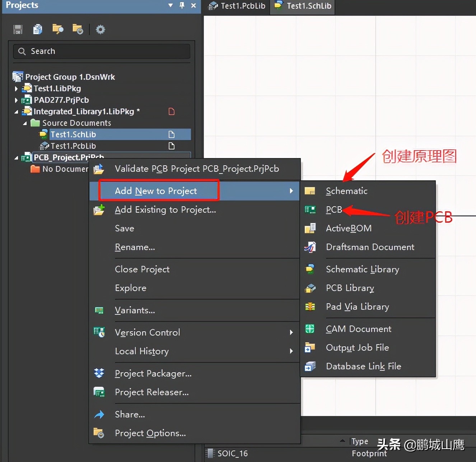Open the Projects panel settings gear
The height and width of the screenshot is (462, 476).
click(100, 29)
